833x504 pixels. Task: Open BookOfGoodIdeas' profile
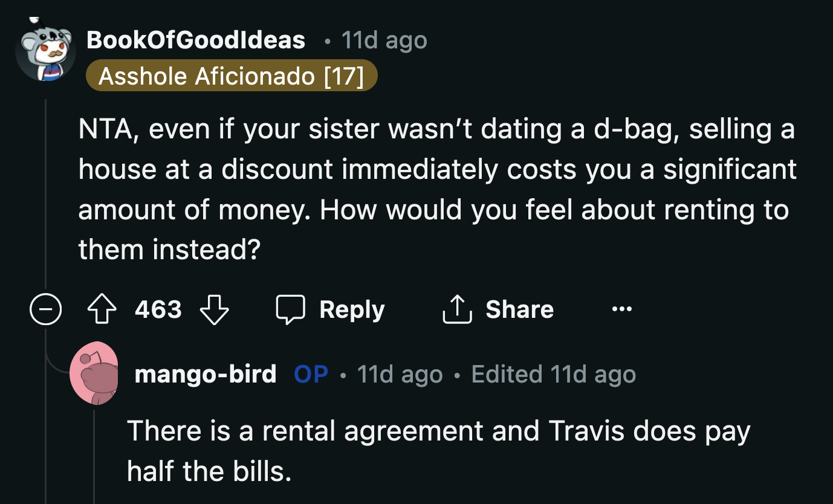pos(195,40)
